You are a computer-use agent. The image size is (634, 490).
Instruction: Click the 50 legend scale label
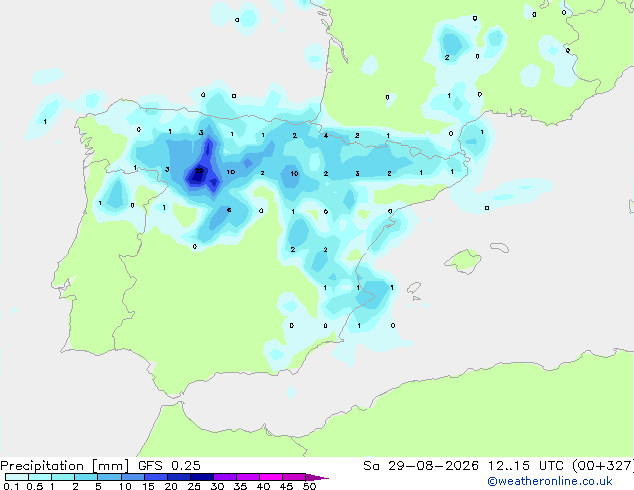click(309, 486)
